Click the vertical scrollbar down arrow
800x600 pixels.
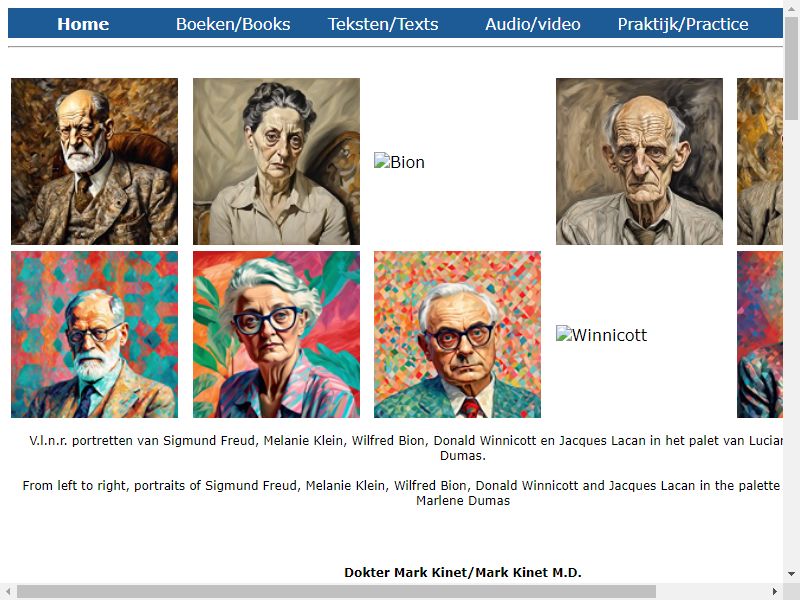(x=791, y=574)
